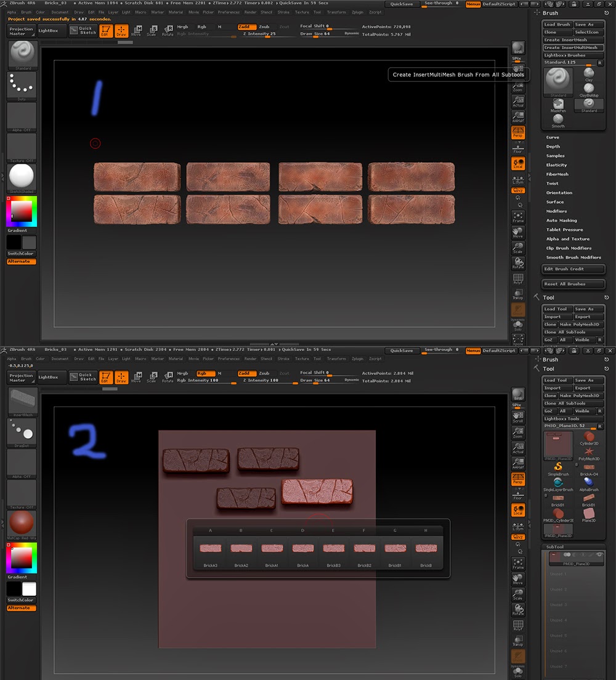616x680 pixels.
Task: Pick the MaskPen brush
Action: coord(558,104)
